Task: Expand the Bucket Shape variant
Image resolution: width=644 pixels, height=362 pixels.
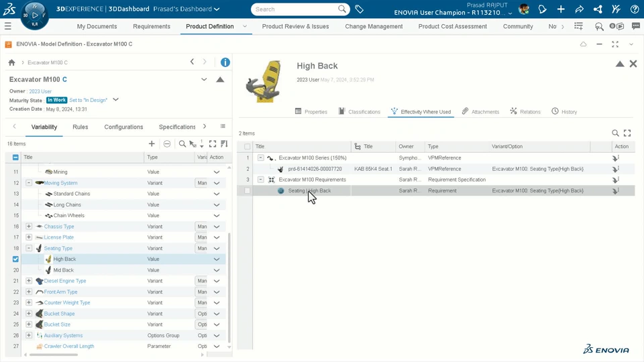Action: click(x=29, y=313)
